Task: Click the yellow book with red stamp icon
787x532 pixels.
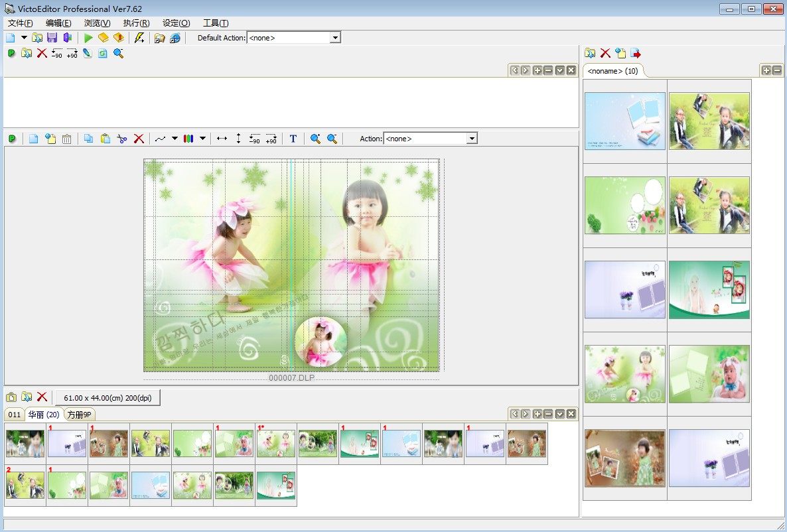Action: 119,38
